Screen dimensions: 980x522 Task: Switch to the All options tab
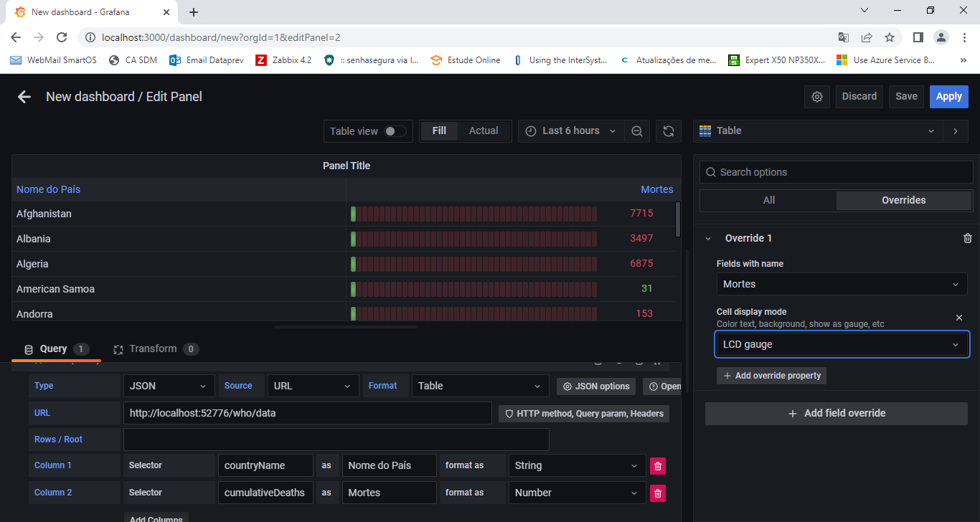coord(768,200)
